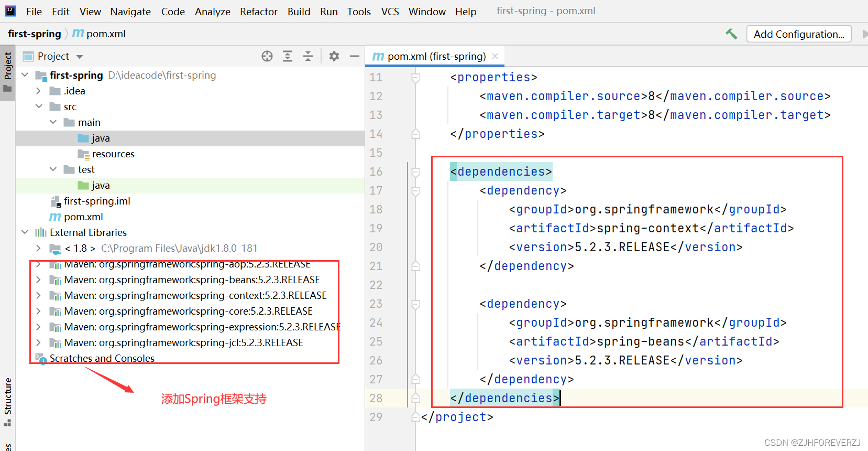Toggle fold marker at line 16 dependencies
868x451 pixels.
click(415, 172)
